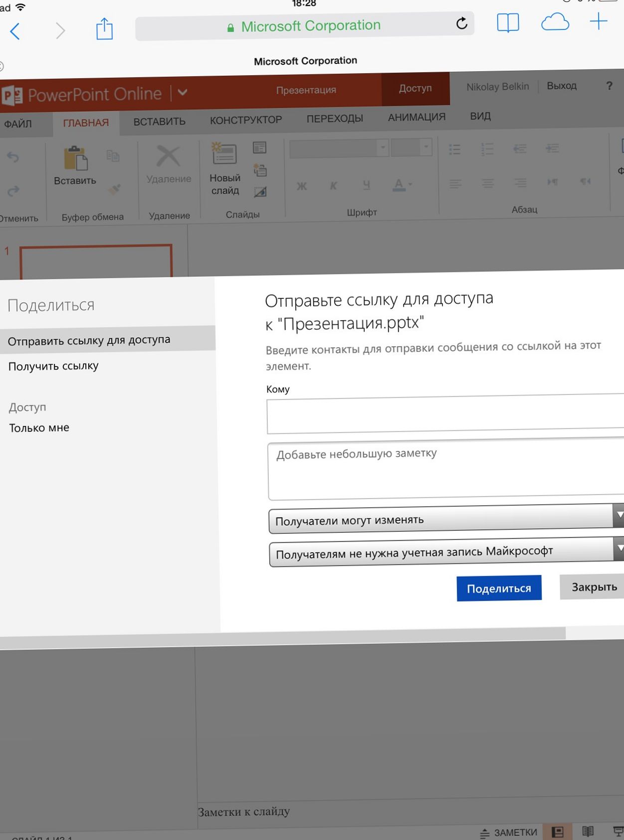Open iCloud tabs icon
Viewport: 624px width, 840px height.
(555, 22)
